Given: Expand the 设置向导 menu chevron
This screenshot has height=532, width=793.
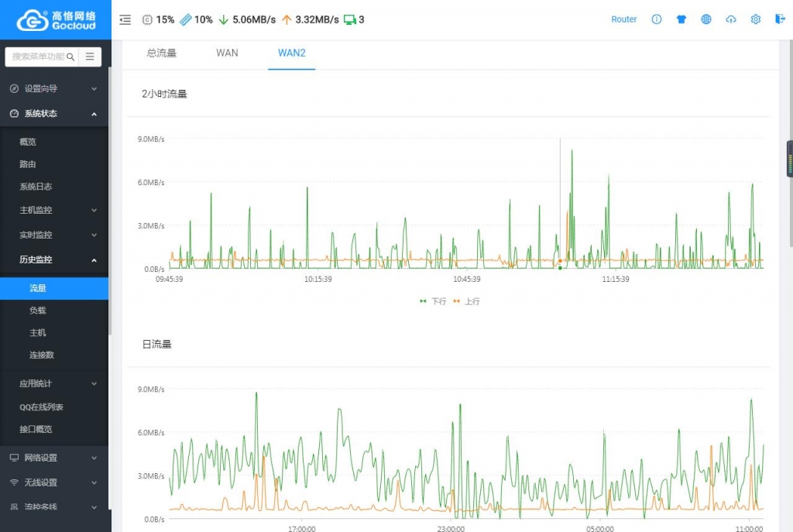Looking at the screenshot, I should point(94,88).
